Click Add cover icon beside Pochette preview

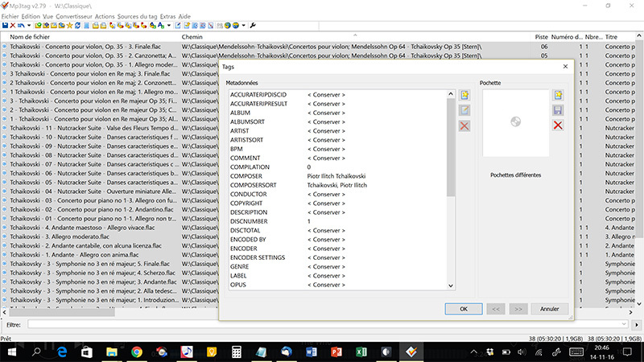click(x=558, y=95)
